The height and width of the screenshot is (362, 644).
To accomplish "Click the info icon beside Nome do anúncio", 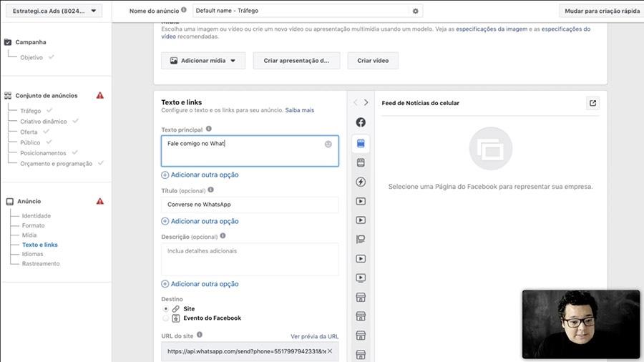I will tap(184, 10).
